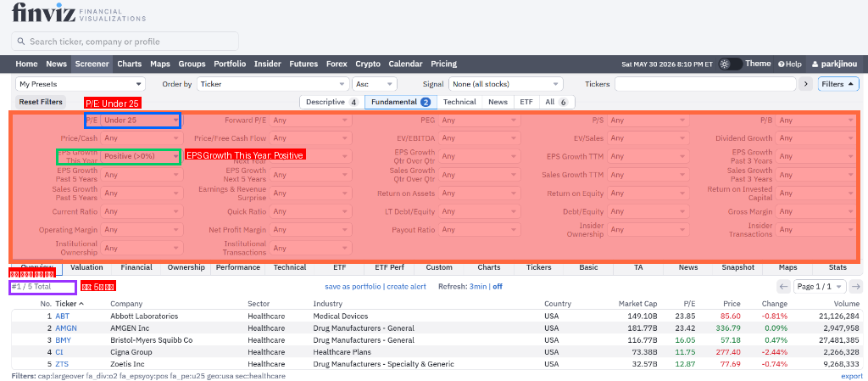
Task: Click the Reset Filters button
Action: pos(41,102)
